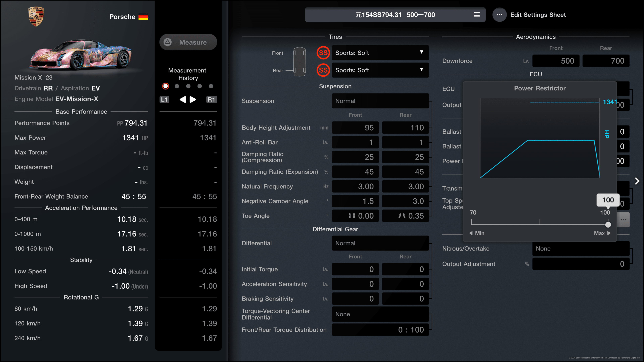Open rear tire Sports: Soft dropdown

(380, 70)
